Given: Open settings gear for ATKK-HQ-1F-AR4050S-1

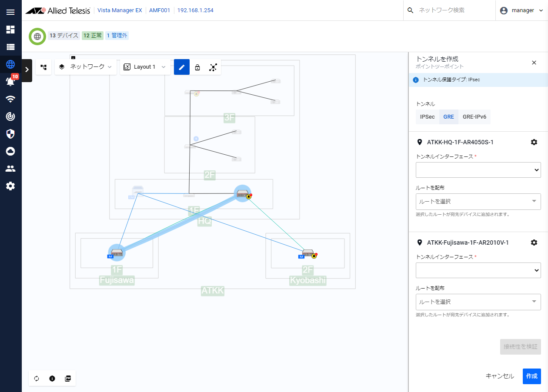Looking at the screenshot, I should [534, 142].
